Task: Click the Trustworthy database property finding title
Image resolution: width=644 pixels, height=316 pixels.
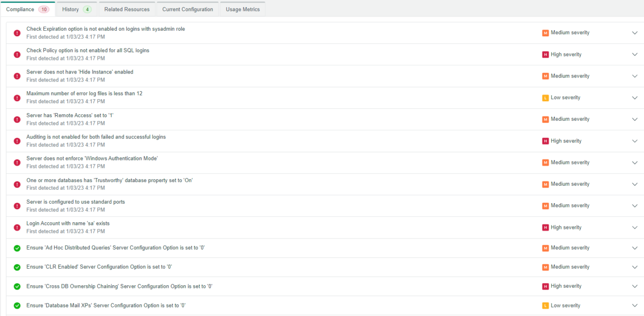Action: (110, 180)
